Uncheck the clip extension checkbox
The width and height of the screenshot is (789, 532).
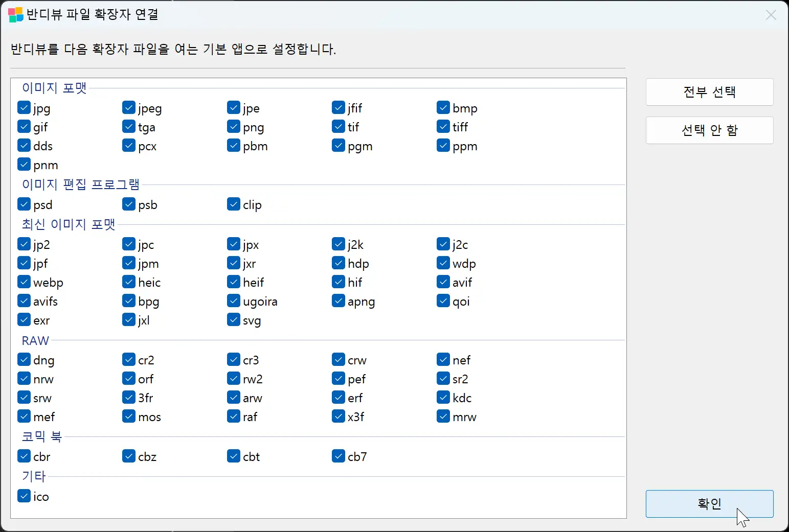pos(233,204)
